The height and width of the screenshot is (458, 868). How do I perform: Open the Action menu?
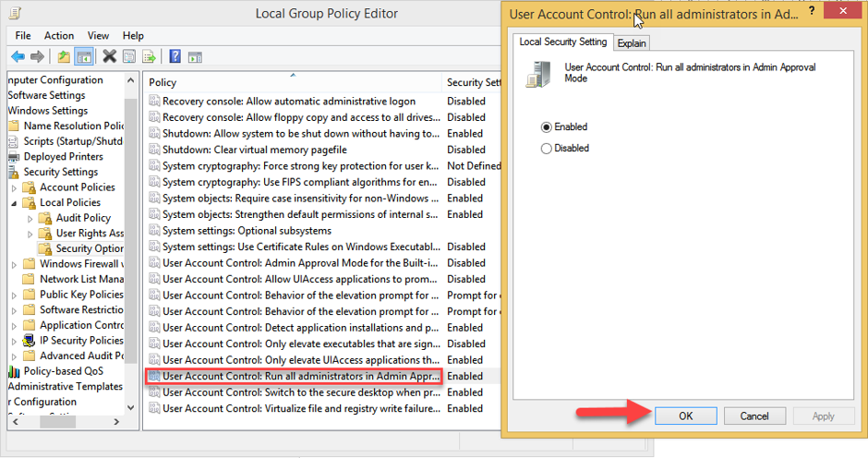pyautogui.click(x=59, y=35)
